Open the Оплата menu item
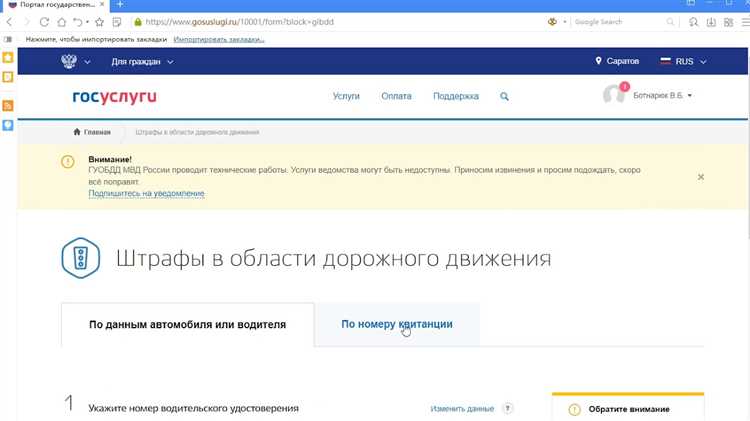Viewport: 750px width, 421px height. (x=396, y=96)
